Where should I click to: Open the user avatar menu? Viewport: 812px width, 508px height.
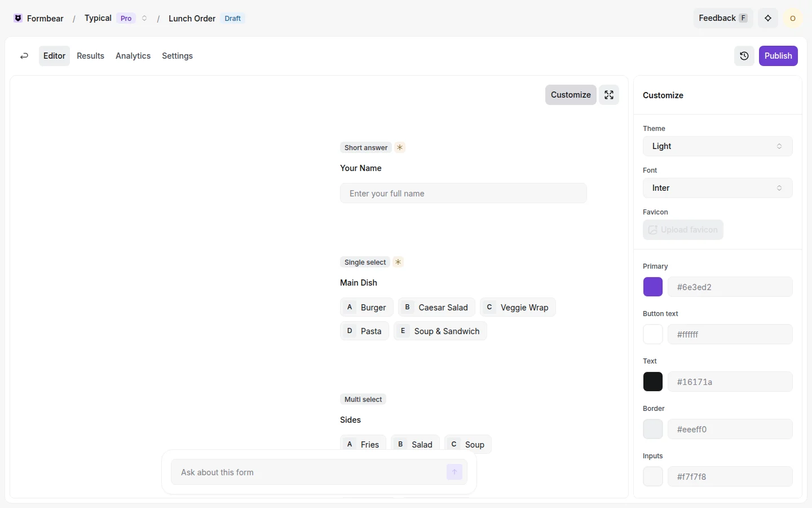click(x=793, y=18)
